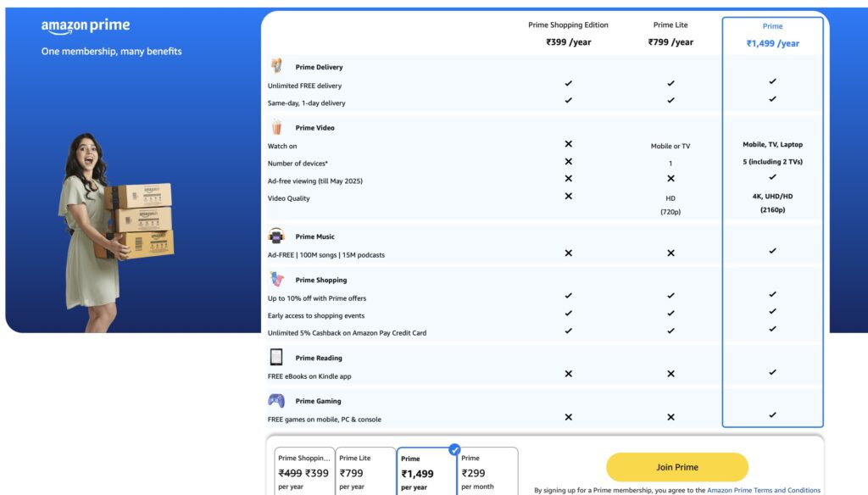Screen dimensions: 868x495
Task: Click the ₹799 /year price
Action: [x=670, y=42]
